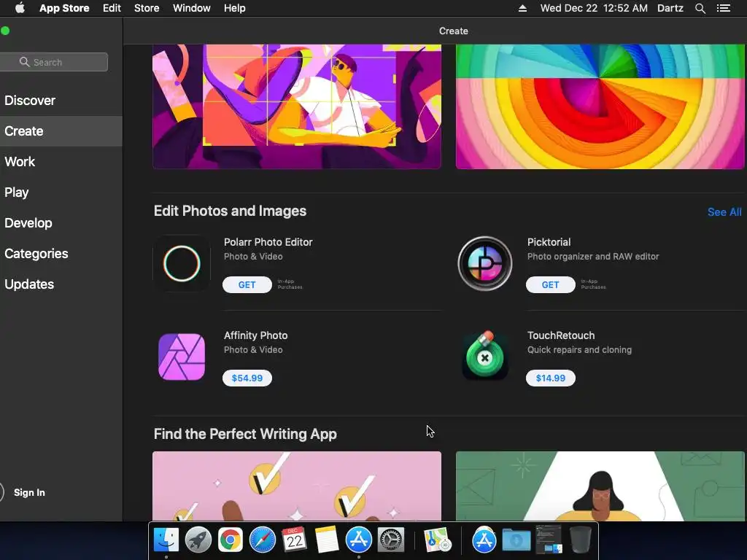The image size is (747, 560).
Task: Click App Store icon beside Notes in Dock
Action: (359, 540)
